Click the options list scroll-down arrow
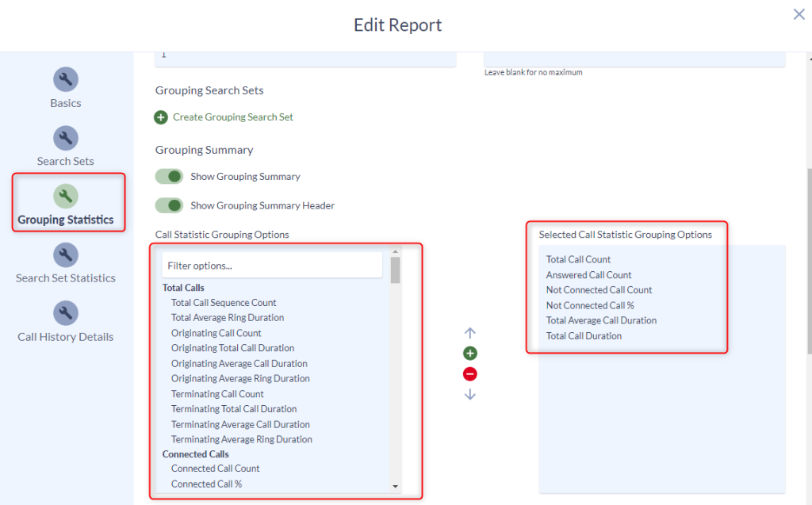812x505 pixels. (395, 486)
